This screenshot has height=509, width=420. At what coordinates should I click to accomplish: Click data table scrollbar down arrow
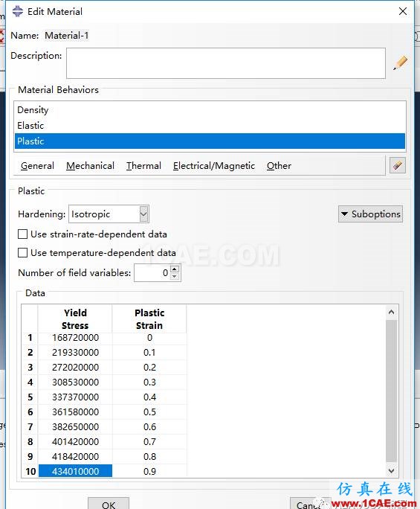392,471
